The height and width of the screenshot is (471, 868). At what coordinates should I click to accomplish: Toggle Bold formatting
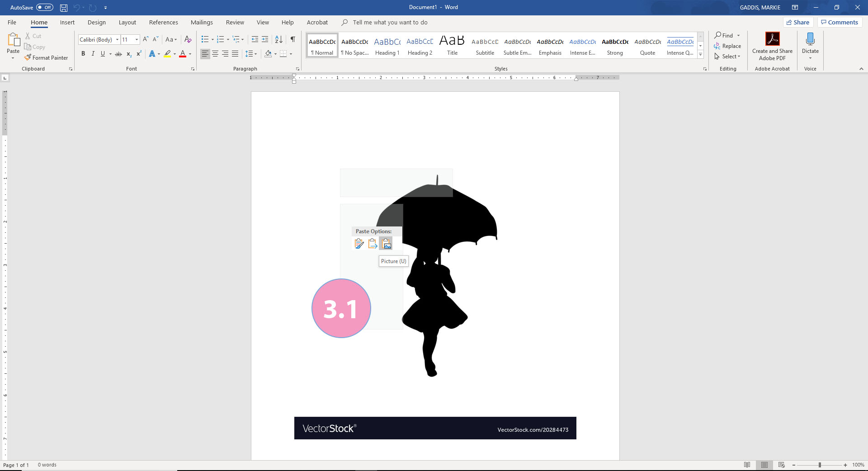click(x=83, y=54)
